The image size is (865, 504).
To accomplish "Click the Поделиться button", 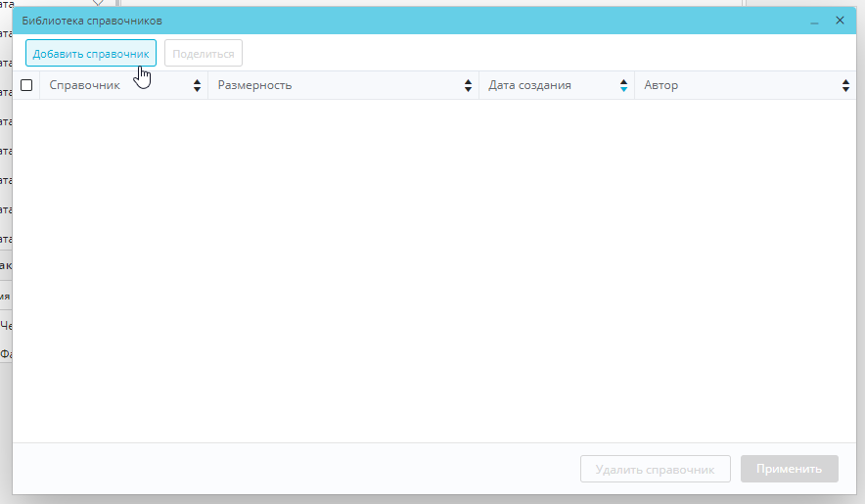I will pos(204,54).
